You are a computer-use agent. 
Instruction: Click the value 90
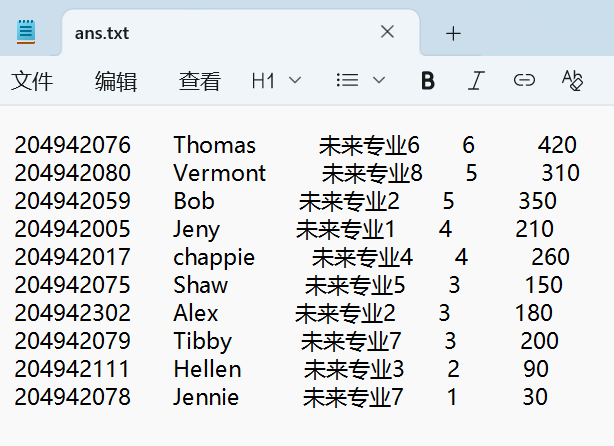pos(536,369)
